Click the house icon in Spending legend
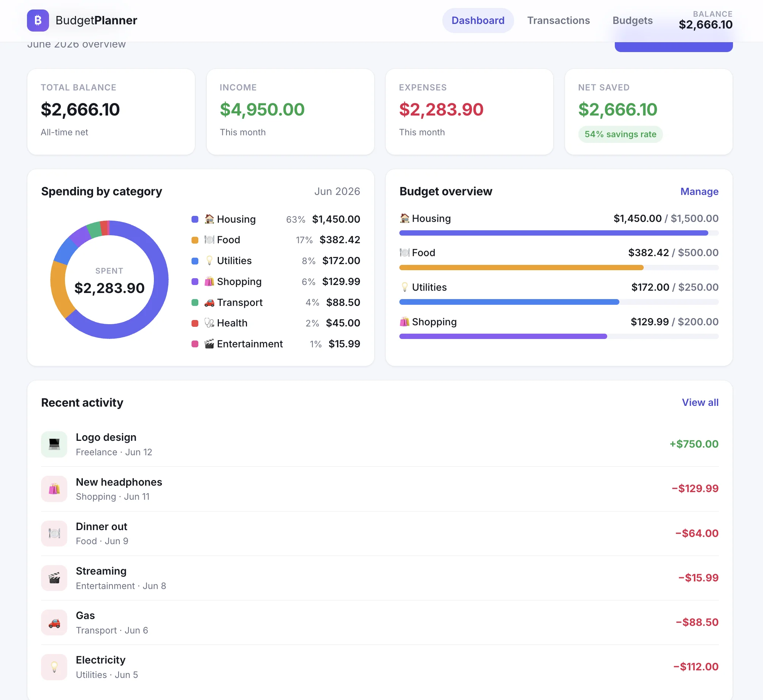763x700 pixels. 209,219
